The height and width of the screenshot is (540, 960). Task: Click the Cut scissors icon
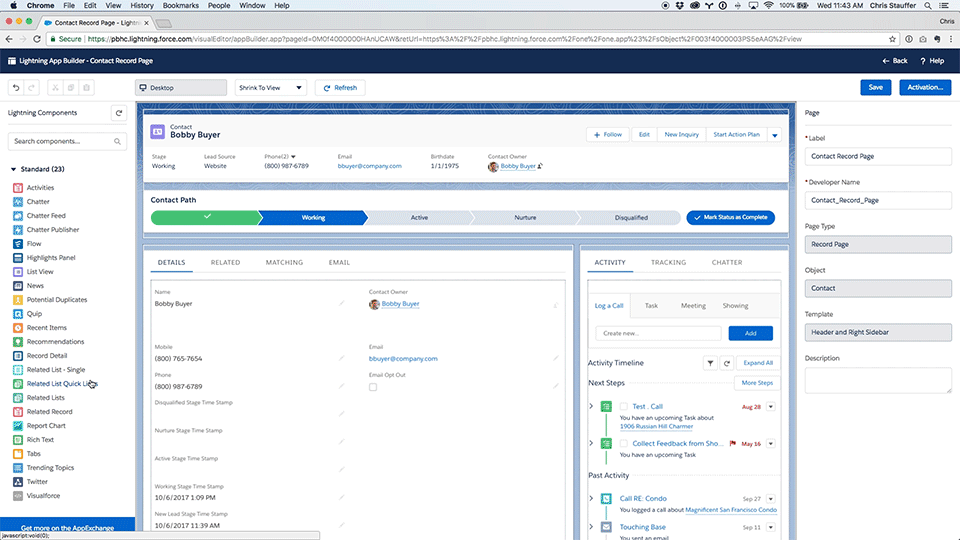pyautogui.click(x=55, y=88)
